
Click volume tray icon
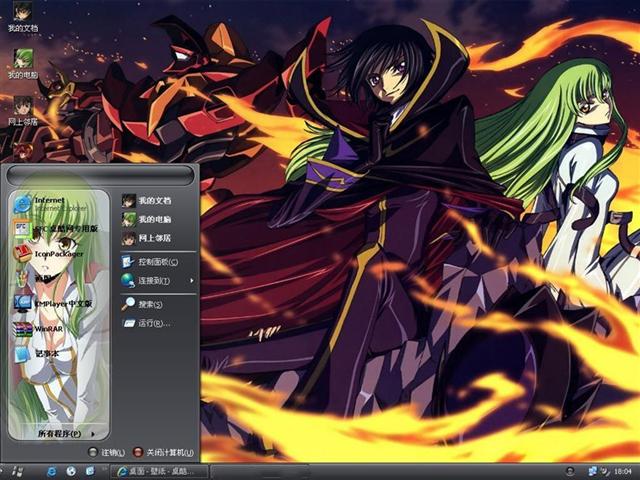(605, 472)
